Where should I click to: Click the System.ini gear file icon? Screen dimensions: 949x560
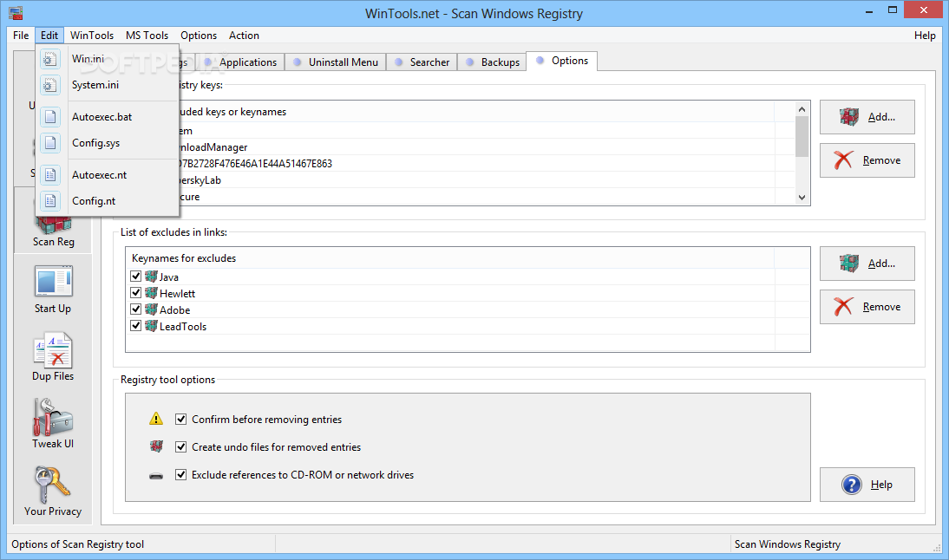click(x=50, y=85)
